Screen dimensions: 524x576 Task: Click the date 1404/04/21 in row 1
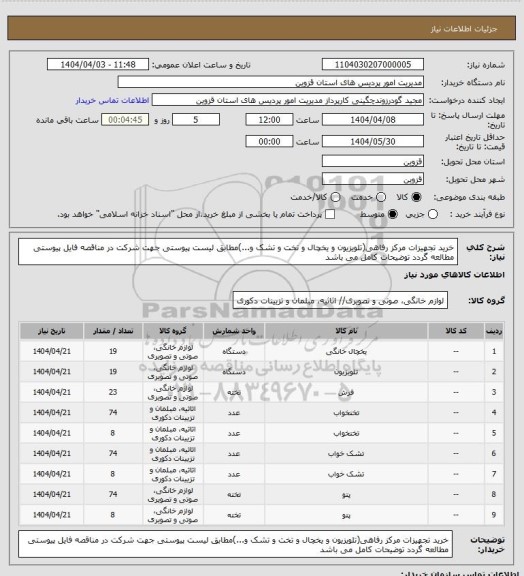pos(51,352)
